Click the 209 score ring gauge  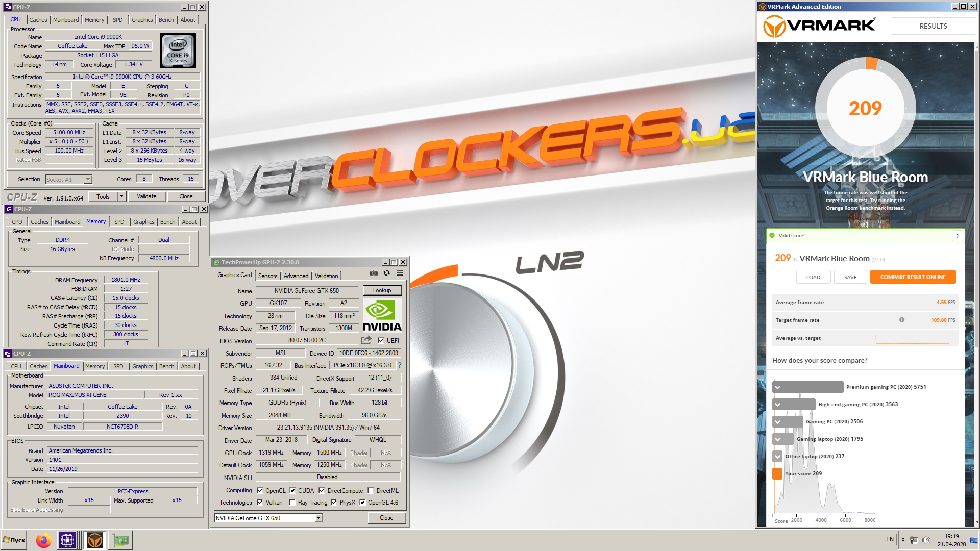[x=866, y=109]
